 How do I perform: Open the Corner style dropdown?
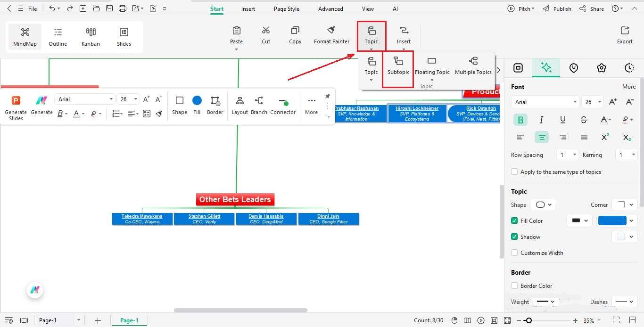[625, 204]
